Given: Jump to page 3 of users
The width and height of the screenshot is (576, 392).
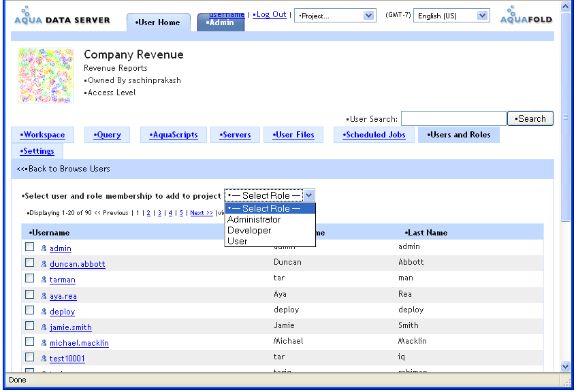Looking at the screenshot, I should coord(159,213).
